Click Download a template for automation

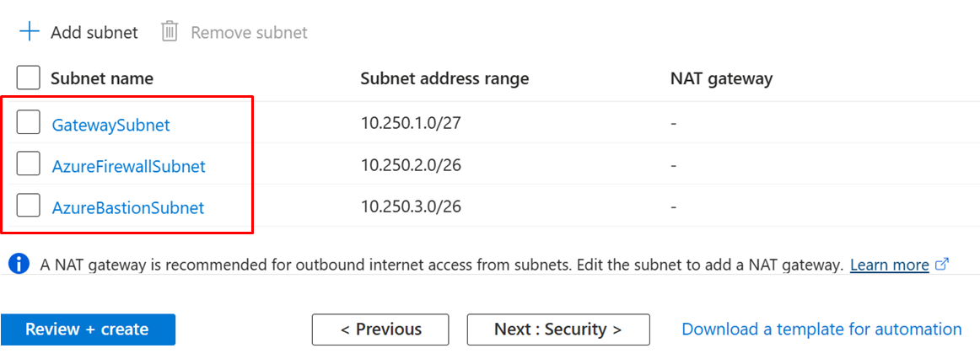pyautogui.click(x=821, y=330)
